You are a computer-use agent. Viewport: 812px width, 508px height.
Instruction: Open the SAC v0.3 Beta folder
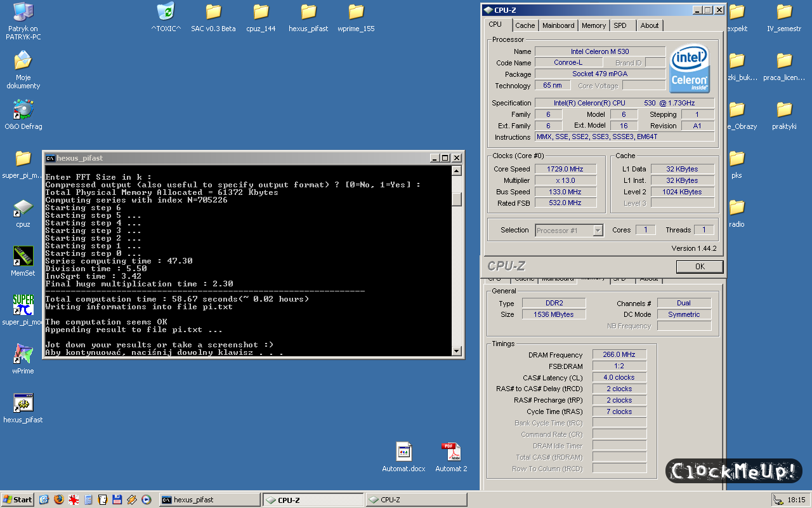pos(213,18)
